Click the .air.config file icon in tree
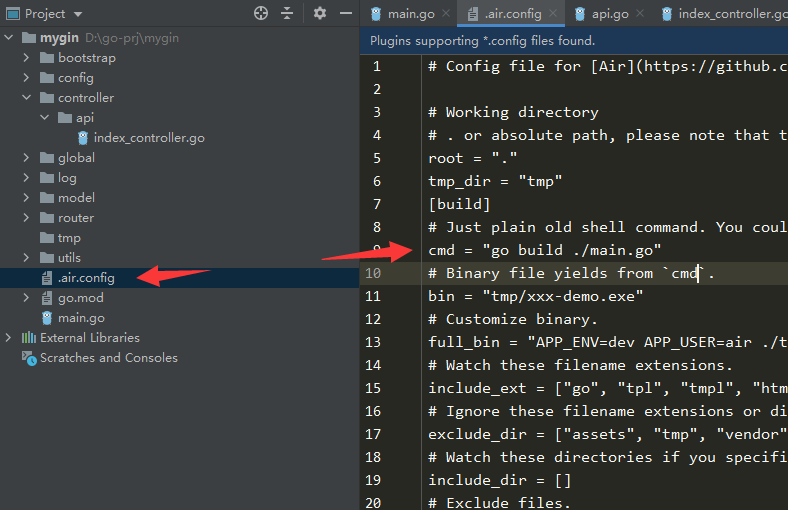 click(x=47, y=278)
